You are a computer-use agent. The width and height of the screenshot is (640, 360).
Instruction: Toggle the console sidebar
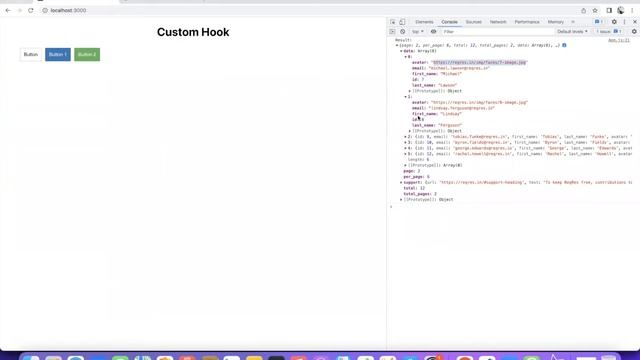click(x=392, y=31)
